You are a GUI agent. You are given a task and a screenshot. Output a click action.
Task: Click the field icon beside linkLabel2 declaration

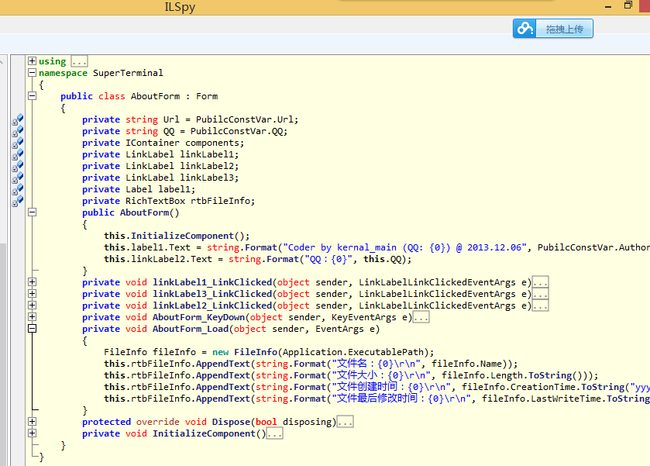point(17,166)
